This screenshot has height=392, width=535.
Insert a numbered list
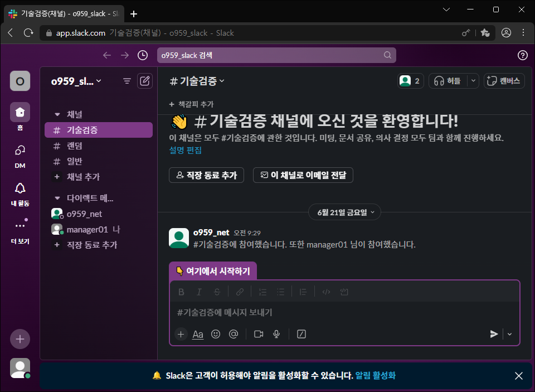pos(262,292)
